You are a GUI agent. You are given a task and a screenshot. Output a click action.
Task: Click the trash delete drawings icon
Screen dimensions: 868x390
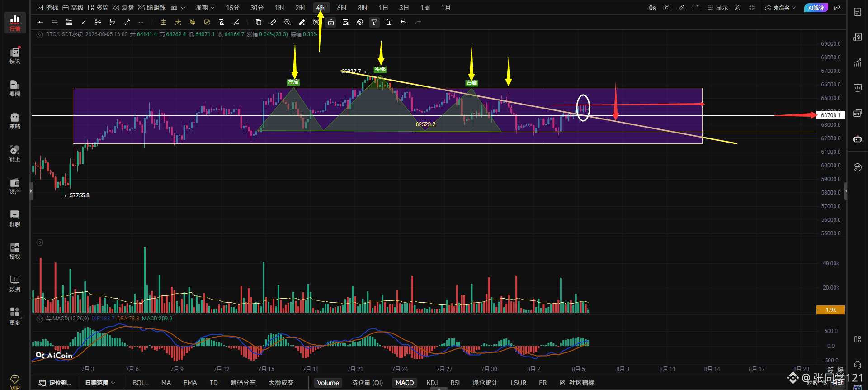point(389,22)
